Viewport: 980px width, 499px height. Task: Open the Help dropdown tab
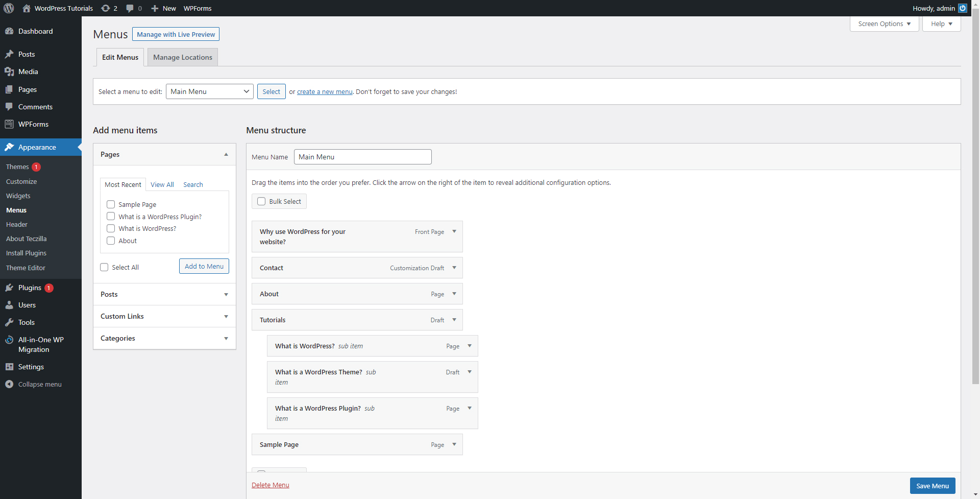[x=941, y=24]
